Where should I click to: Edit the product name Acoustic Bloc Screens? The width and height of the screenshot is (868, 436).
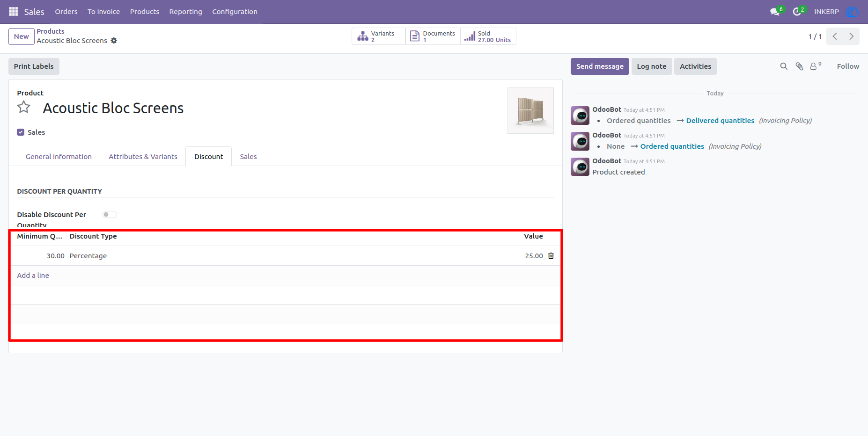point(113,108)
